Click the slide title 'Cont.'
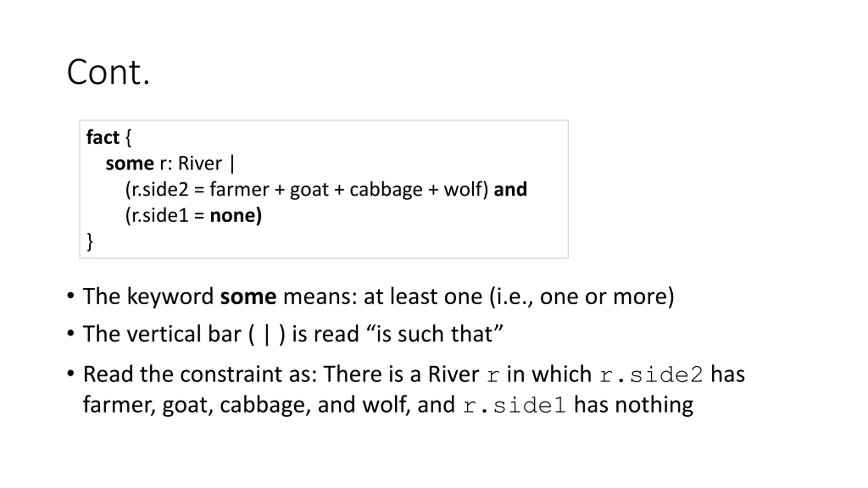868x488 pixels. 108,72
